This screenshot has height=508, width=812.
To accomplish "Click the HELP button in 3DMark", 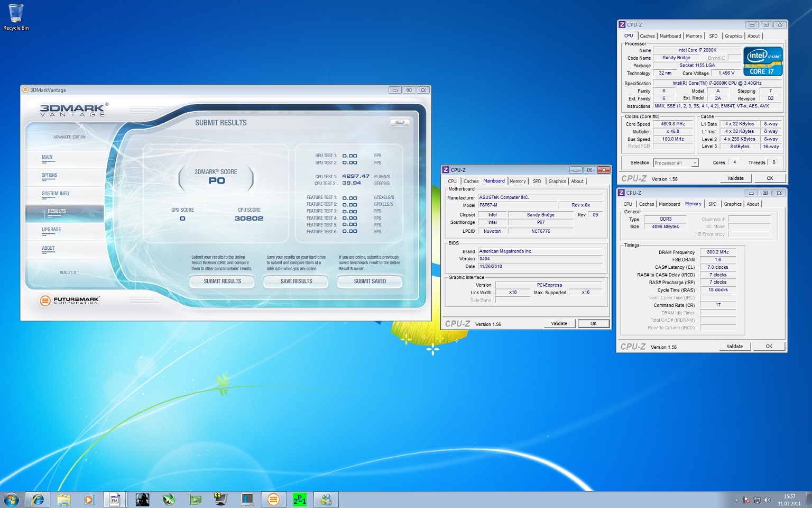I will (x=400, y=122).
